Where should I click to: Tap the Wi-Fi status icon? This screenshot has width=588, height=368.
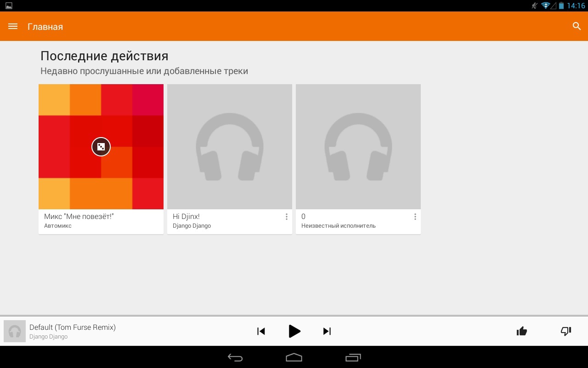(x=545, y=6)
